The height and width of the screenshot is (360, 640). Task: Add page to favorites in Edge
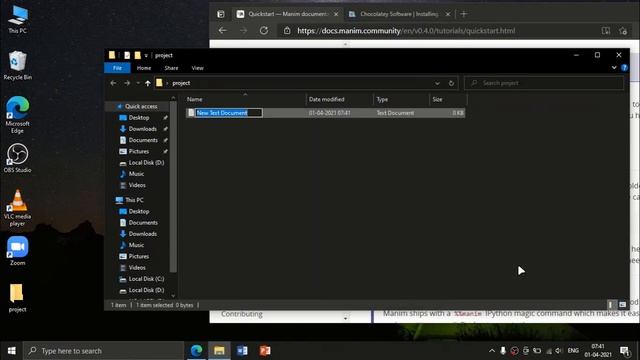pyautogui.click(x=622, y=31)
